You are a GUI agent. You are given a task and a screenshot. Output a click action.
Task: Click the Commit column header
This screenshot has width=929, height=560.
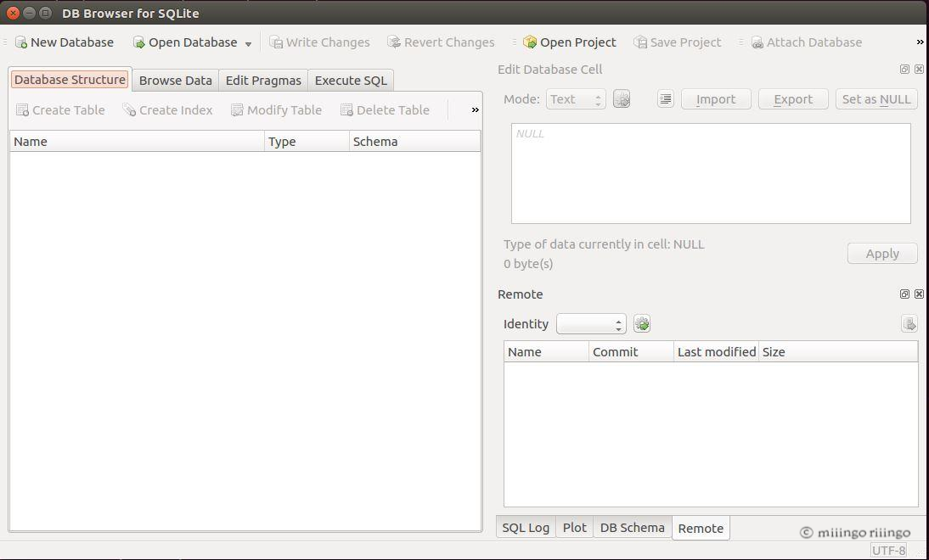[x=632, y=351]
